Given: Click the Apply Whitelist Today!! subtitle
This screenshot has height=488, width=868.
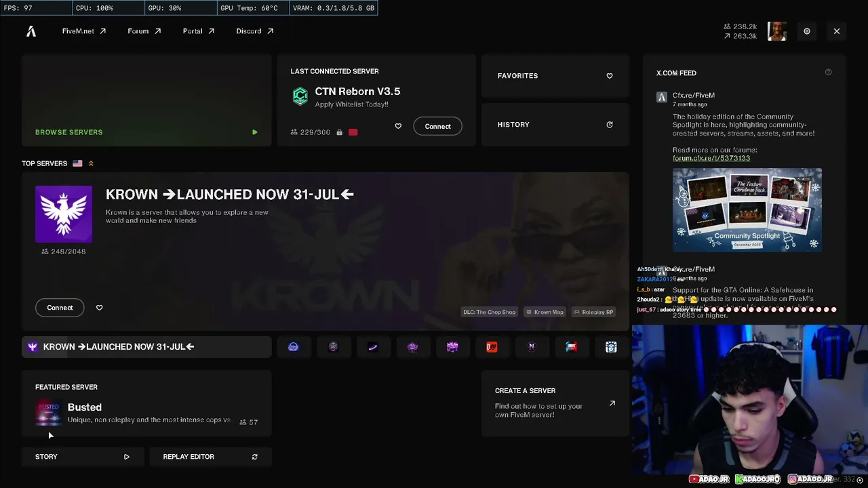Looking at the screenshot, I should point(351,104).
